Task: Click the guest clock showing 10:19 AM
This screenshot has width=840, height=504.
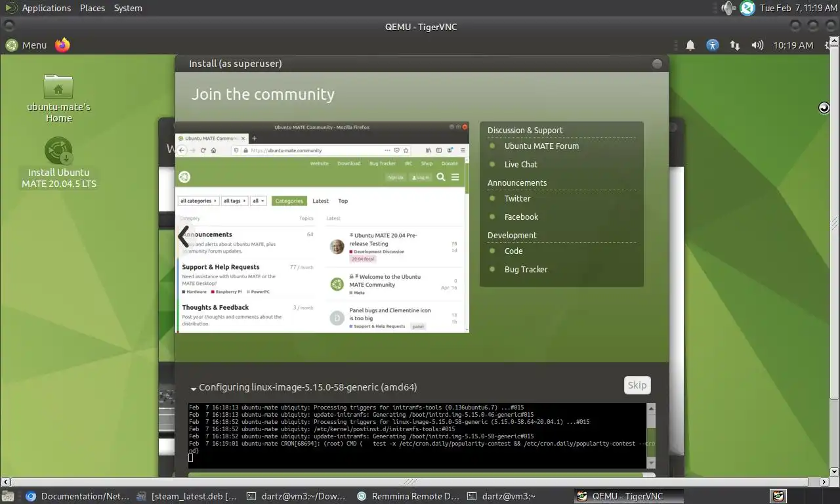Action: point(793,45)
